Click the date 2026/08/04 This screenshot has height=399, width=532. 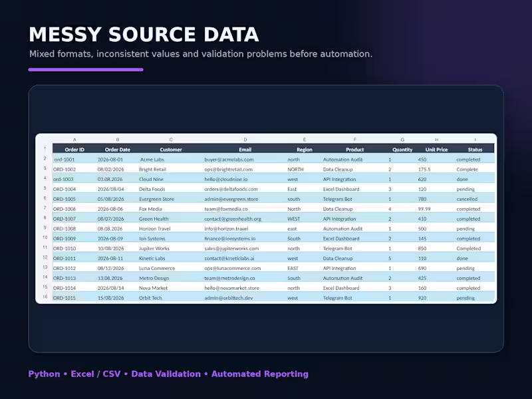coord(110,189)
